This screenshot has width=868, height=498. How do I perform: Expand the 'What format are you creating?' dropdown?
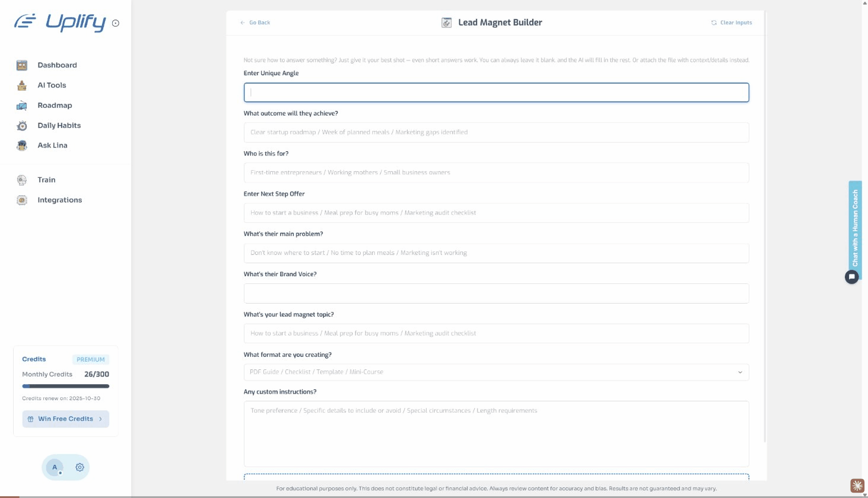coord(496,372)
